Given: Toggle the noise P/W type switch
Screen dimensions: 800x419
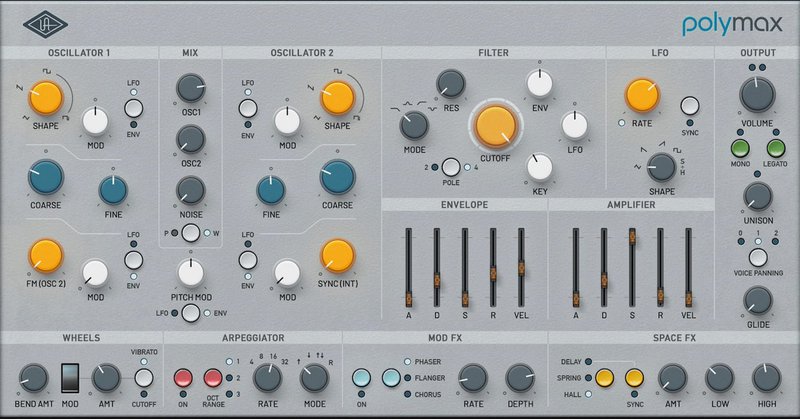Looking at the screenshot, I should [191, 233].
